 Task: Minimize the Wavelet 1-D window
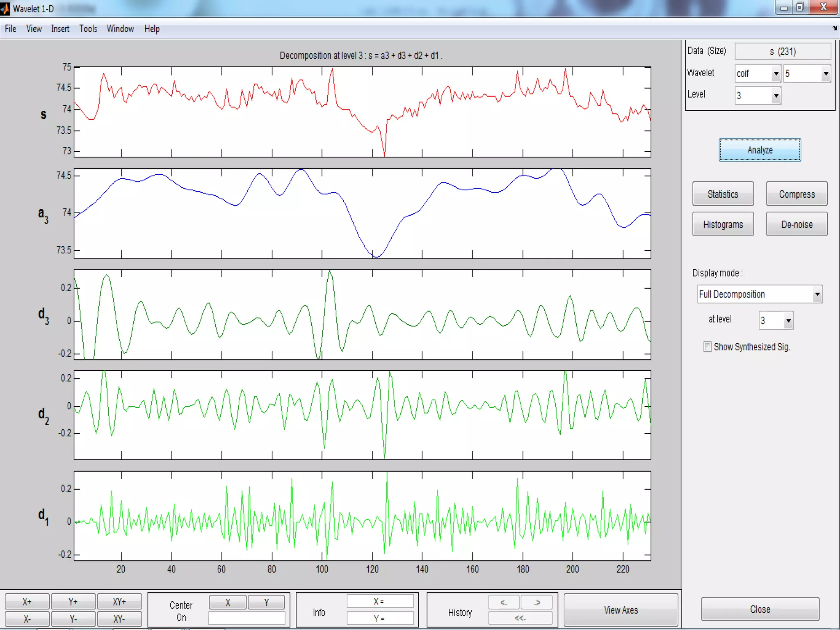(784, 7)
